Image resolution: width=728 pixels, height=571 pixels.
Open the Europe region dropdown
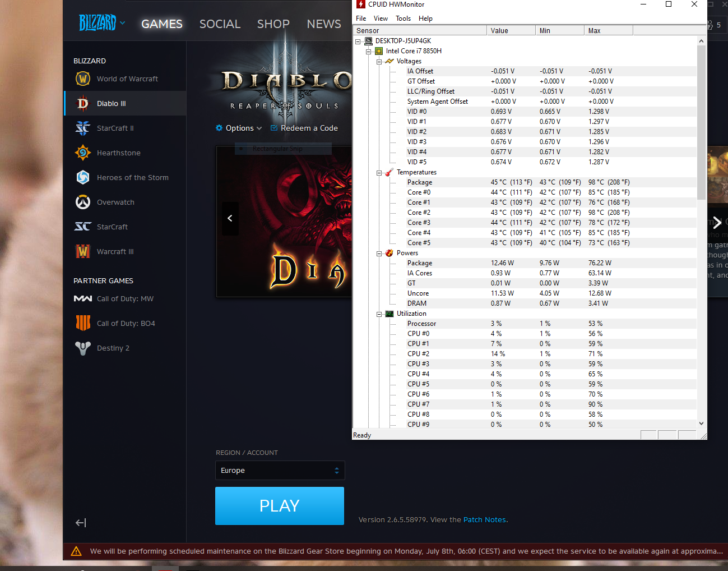pos(280,471)
